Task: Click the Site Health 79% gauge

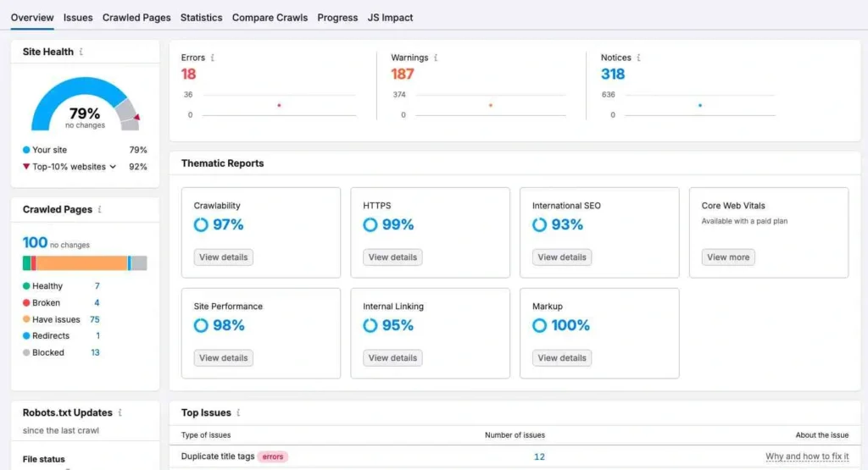Action: click(86, 104)
